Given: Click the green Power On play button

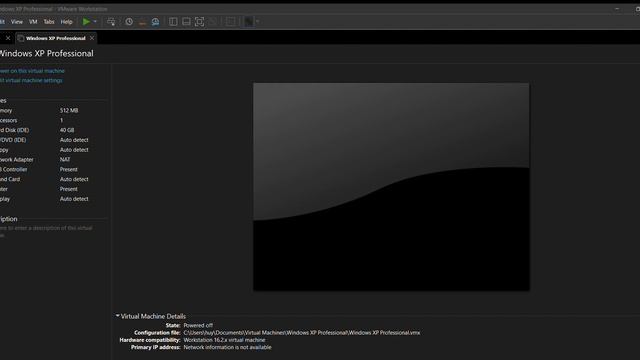Looking at the screenshot, I should tap(86, 22).
